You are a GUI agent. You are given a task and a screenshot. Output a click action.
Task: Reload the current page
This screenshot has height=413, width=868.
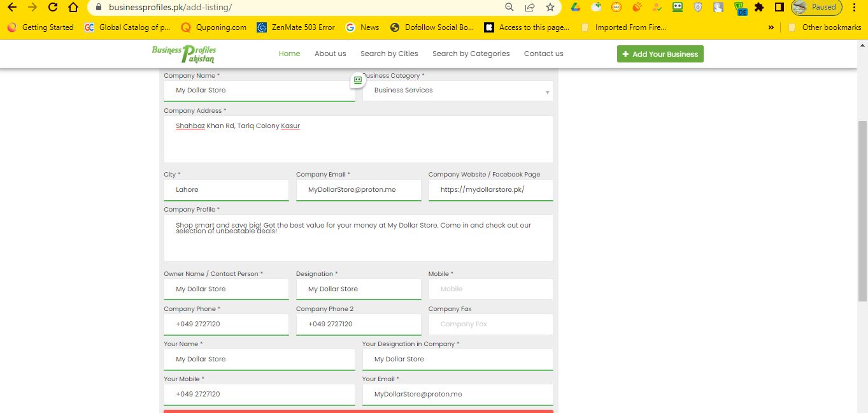pos(53,8)
